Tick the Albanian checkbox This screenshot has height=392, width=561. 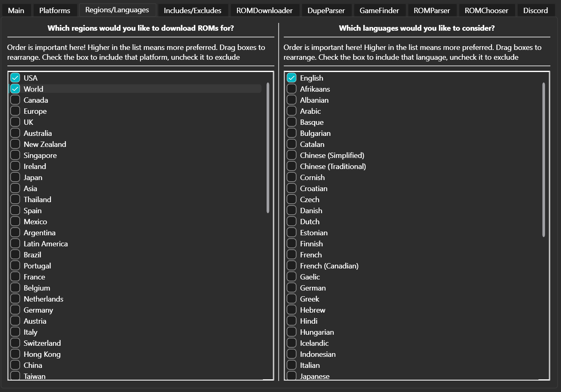[x=292, y=99]
